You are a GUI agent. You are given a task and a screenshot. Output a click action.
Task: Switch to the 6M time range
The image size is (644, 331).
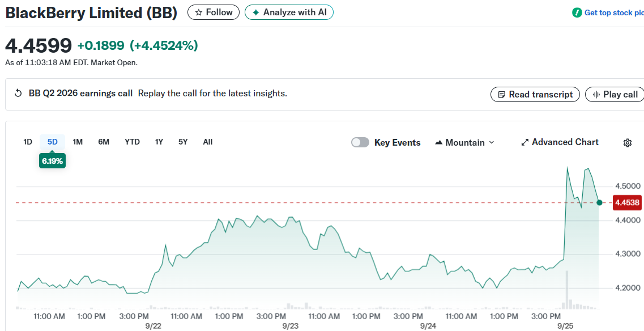pos(104,142)
